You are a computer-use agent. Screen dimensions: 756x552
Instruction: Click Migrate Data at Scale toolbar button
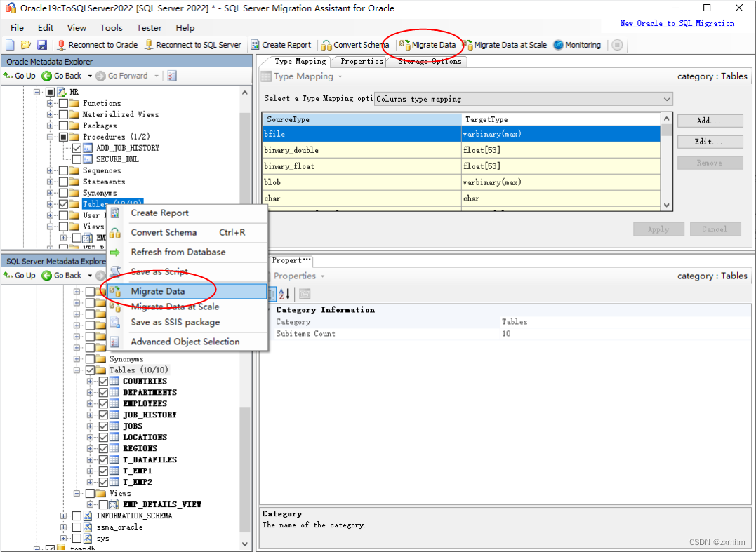tap(505, 45)
